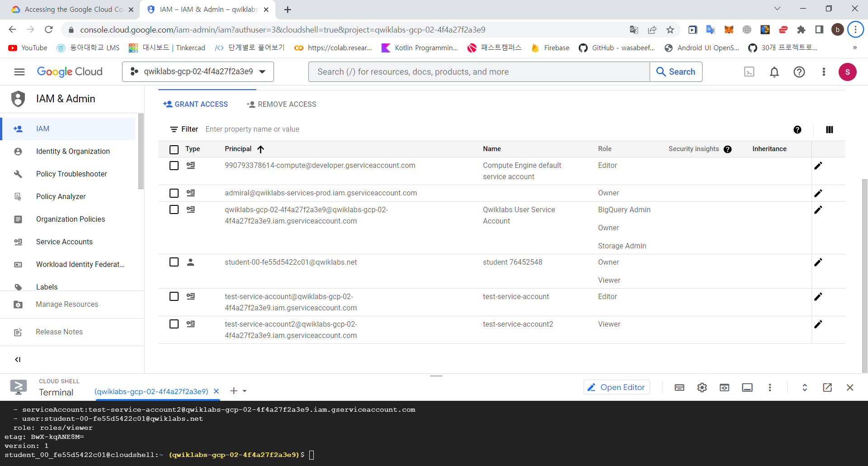Select the qwiklabs-gcp-02 terminal tab
The height and width of the screenshot is (466, 868).
click(151, 392)
